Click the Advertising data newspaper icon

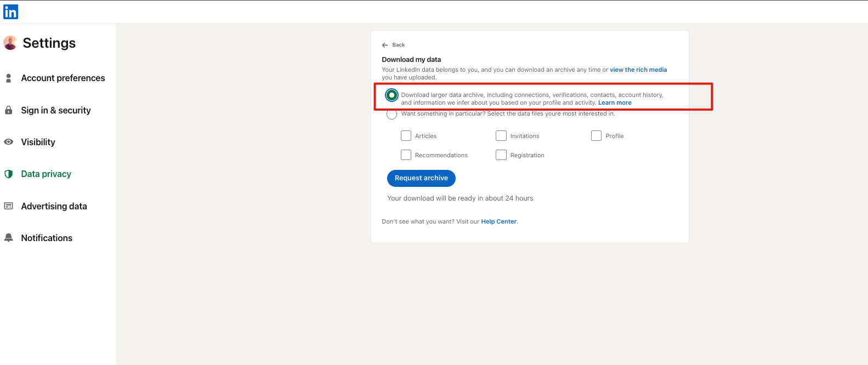(8, 206)
